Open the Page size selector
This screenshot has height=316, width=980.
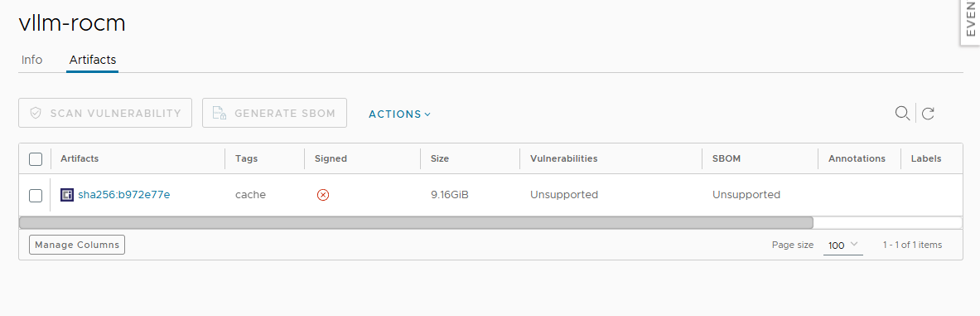843,246
